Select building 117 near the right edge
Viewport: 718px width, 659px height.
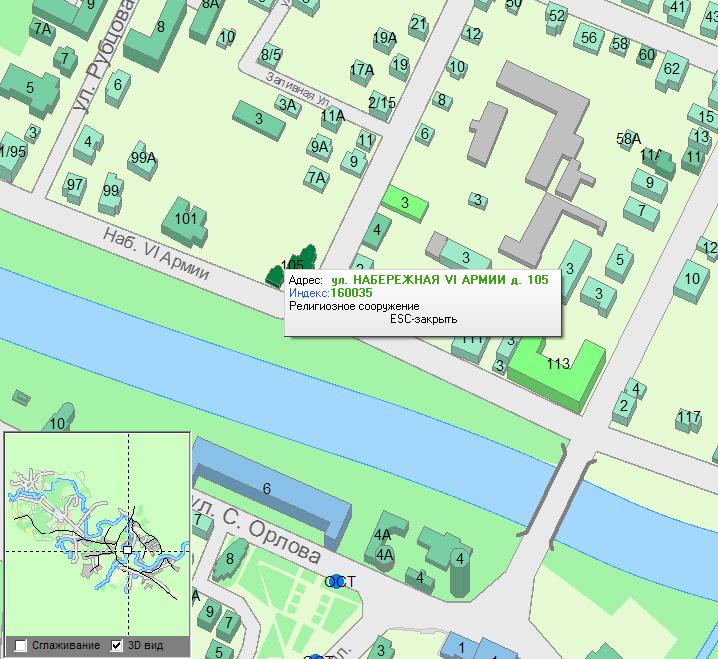(689, 417)
